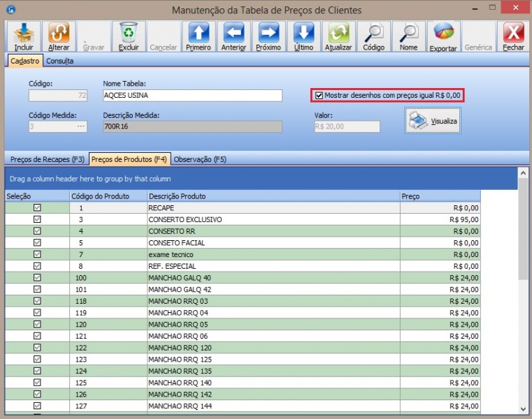Jump to last record with Último
Screen dimensions: 532x419
[x=303, y=36]
